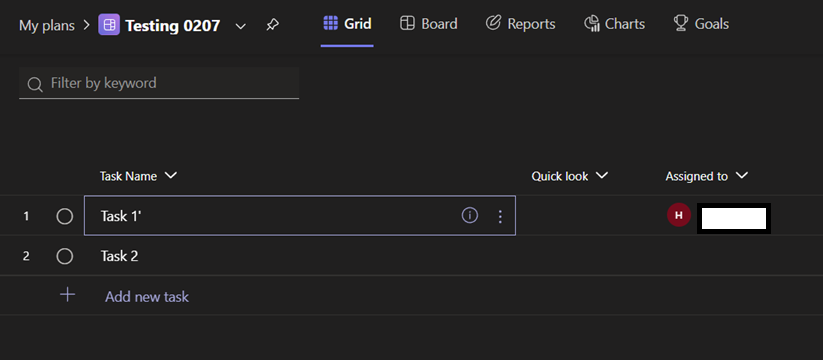Mark Task 2 as complete
This screenshot has width=823, height=360.
pyautogui.click(x=65, y=256)
